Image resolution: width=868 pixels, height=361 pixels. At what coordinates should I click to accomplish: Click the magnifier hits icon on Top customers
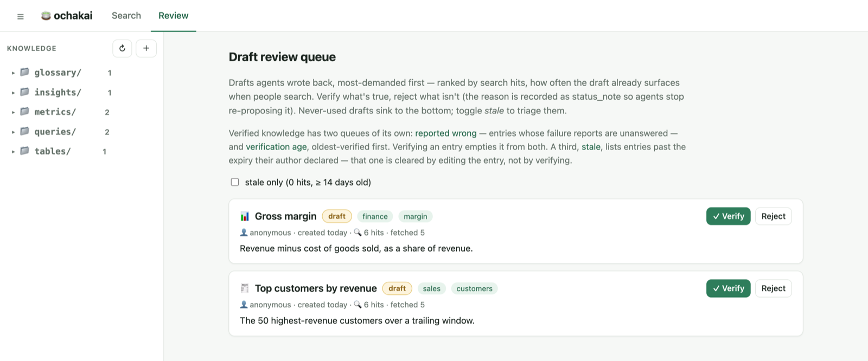(358, 305)
